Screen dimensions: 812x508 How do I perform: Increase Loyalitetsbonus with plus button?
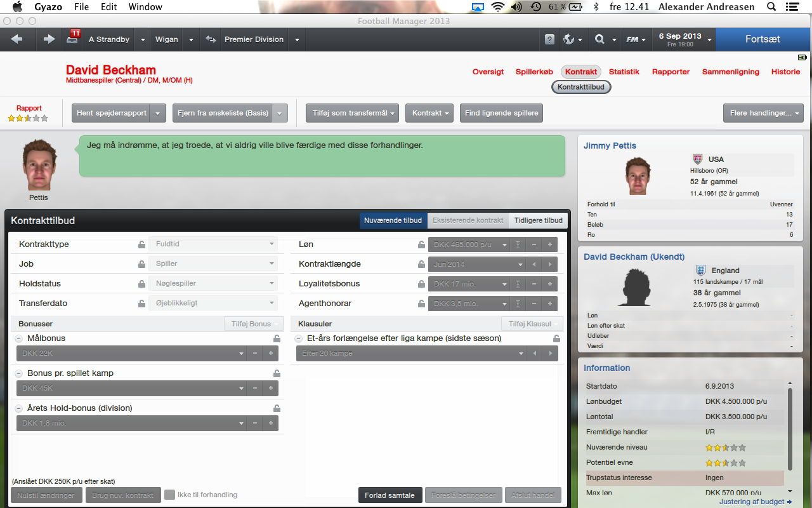[x=550, y=284]
